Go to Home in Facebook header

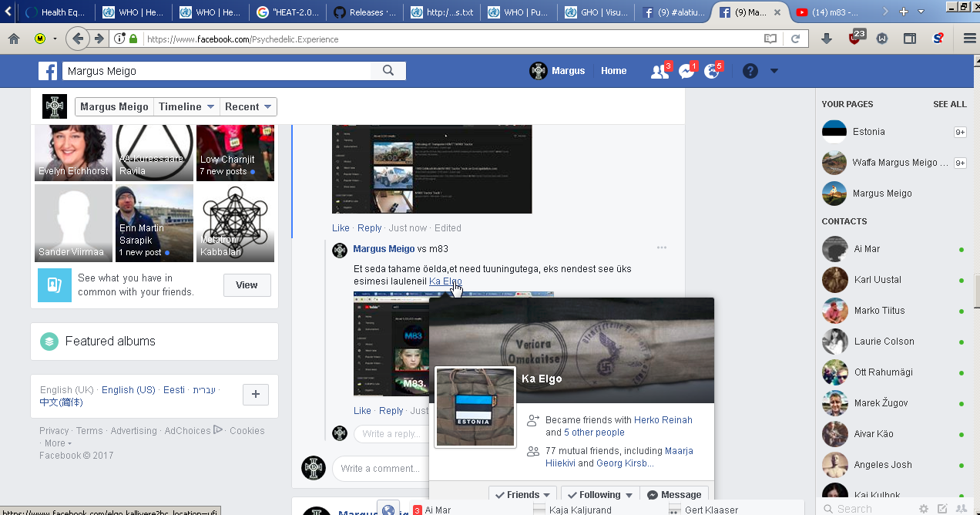613,71
